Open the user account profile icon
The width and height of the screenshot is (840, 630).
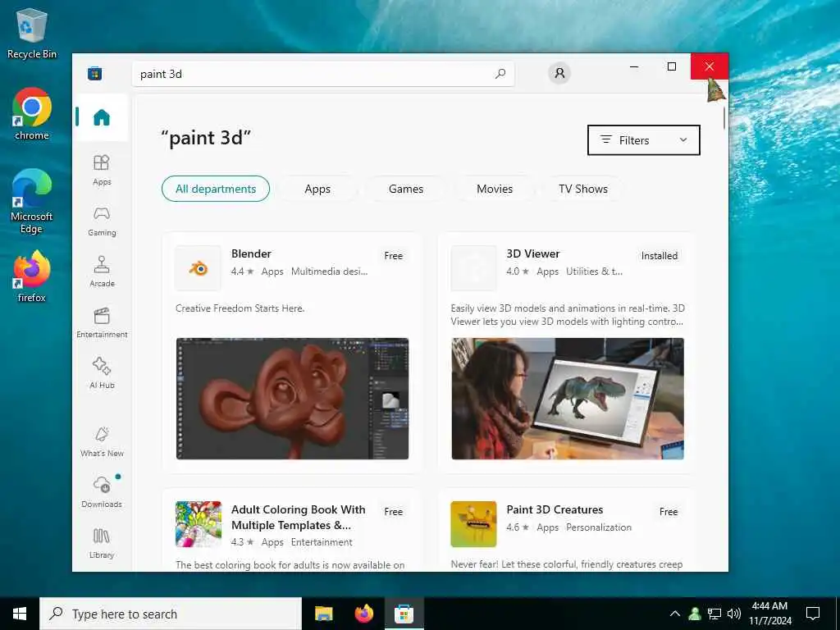(559, 73)
